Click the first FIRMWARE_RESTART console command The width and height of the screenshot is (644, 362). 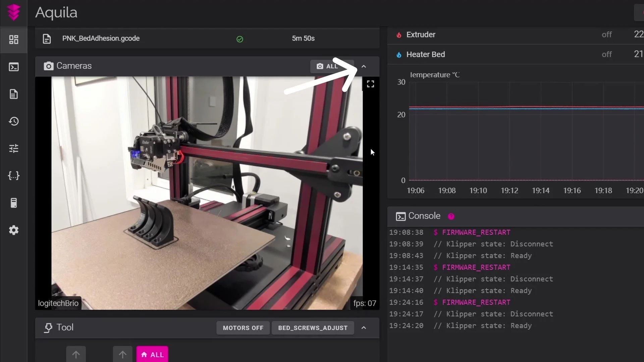point(476,232)
